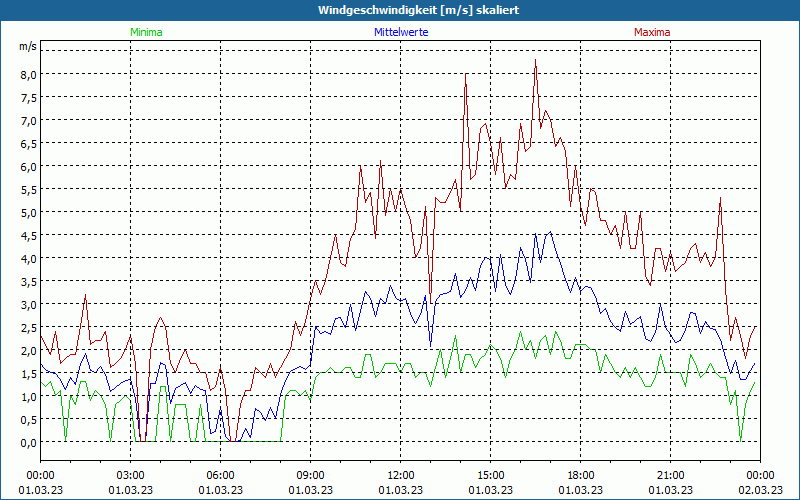Click the 2,5 y-axis value
This screenshot has height=500, width=800.
pyautogui.click(x=29, y=327)
